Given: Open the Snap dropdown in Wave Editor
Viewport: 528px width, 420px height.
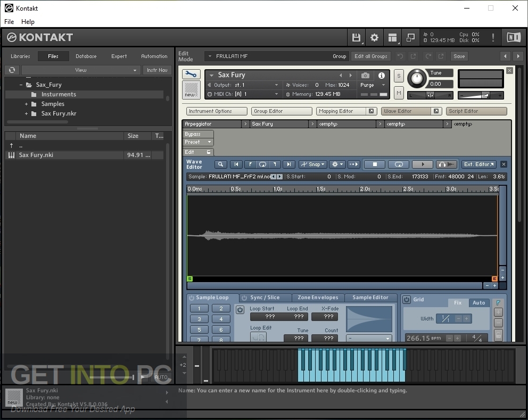Looking at the screenshot, I should (x=312, y=164).
